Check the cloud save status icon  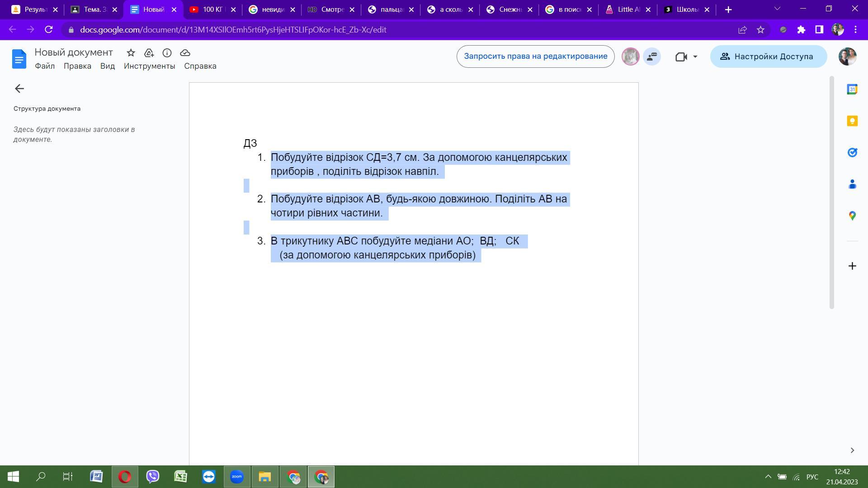tap(185, 53)
